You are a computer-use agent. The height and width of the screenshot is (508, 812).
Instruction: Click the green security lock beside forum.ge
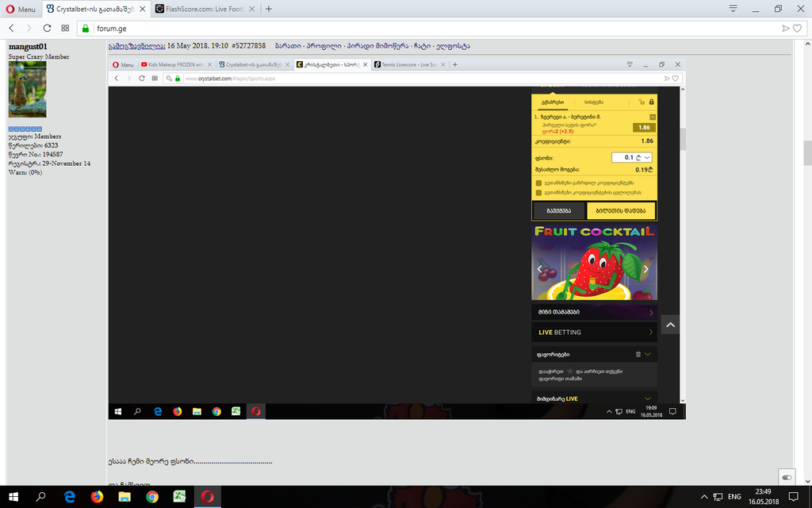pyautogui.click(x=86, y=29)
